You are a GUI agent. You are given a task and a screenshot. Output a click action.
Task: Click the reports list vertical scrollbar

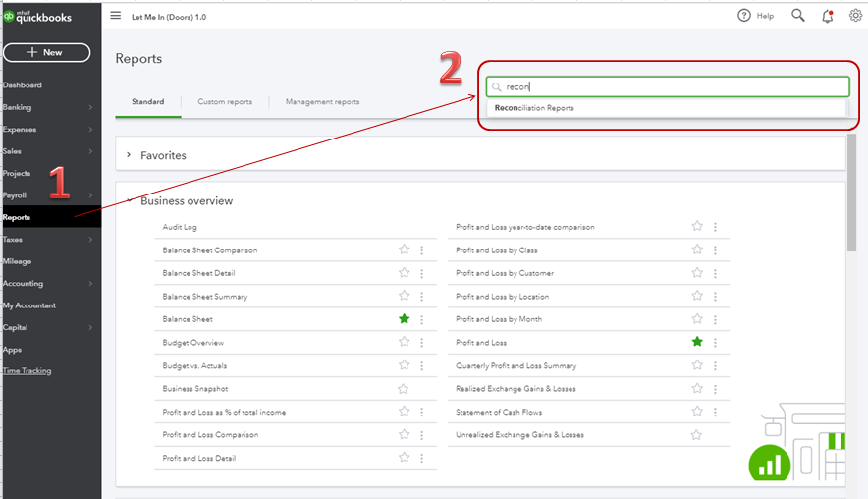pyautogui.click(x=851, y=193)
